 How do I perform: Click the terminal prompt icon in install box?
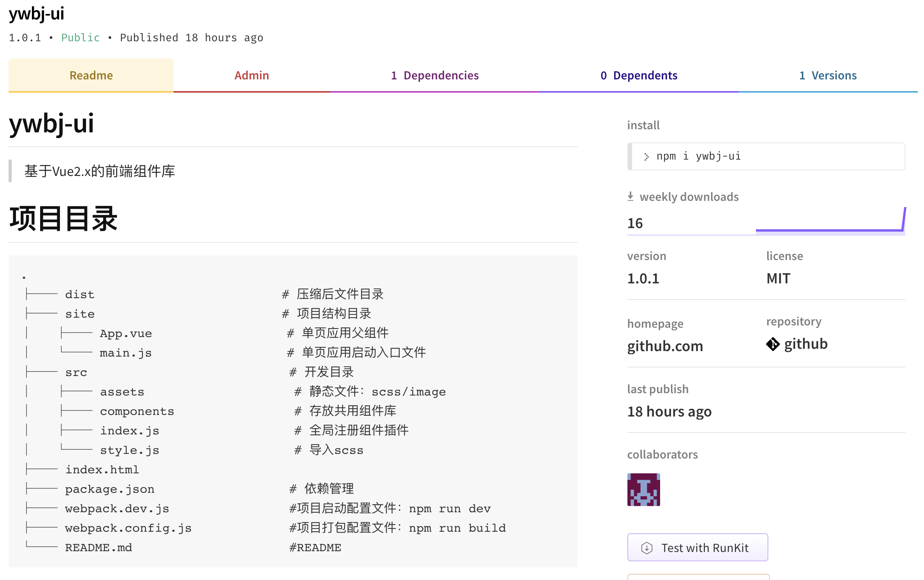click(x=646, y=156)
